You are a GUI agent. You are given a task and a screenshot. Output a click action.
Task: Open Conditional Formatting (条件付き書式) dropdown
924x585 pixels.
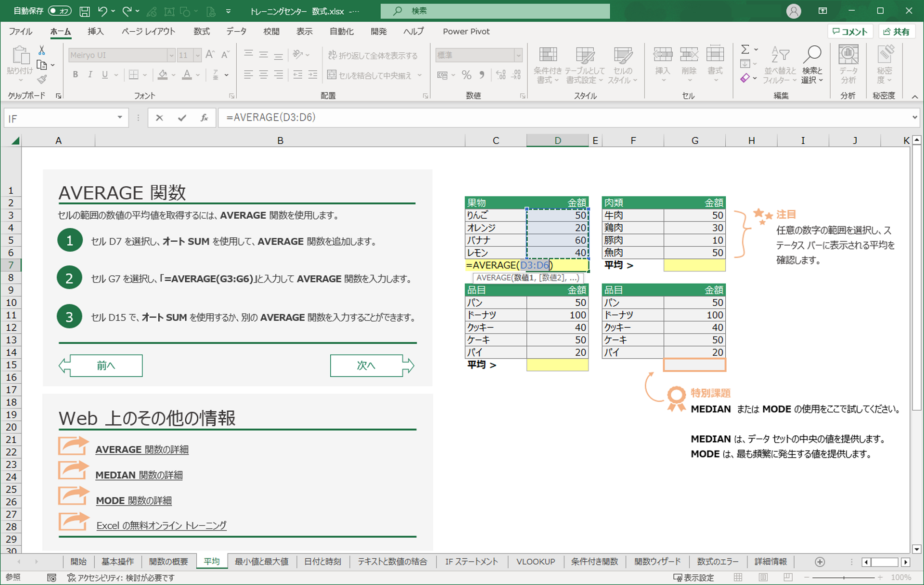[x=548, y=65]
